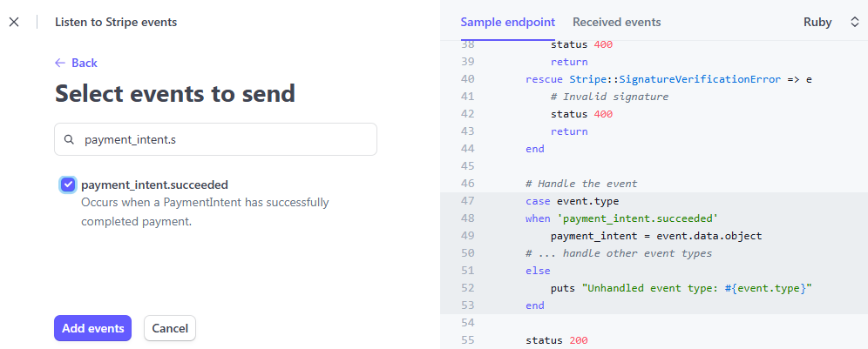Image resolution: width=868 pixels, height=349 pixels.
Task: Switch to the Received events tab
Action: [x=616, y=22]
